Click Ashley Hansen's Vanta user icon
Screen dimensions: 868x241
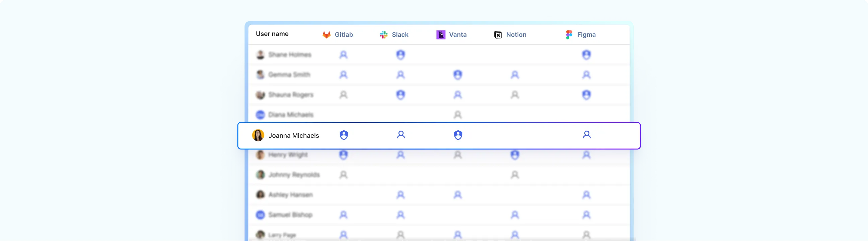pos(457,195)
